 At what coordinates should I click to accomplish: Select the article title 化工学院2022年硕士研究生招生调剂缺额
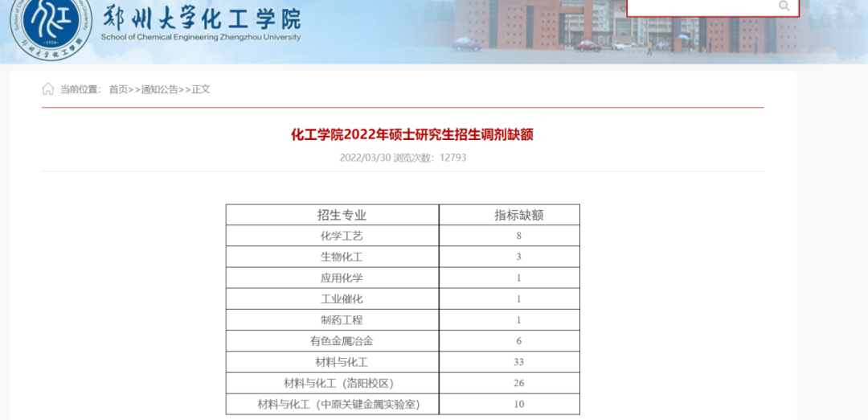[x=411, y=134]
